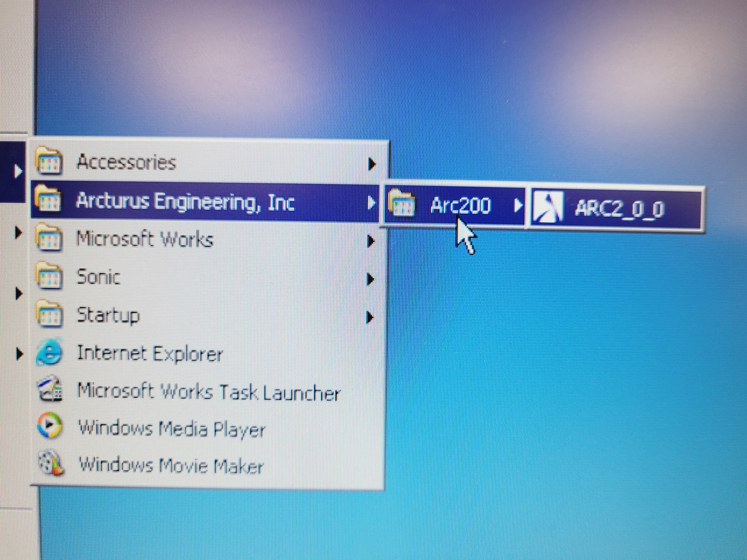Expand the Microsoft Works submenu arrow
The height and width of the screenshot is (560, 747).
pyautogui.click(x=370, y=241)
